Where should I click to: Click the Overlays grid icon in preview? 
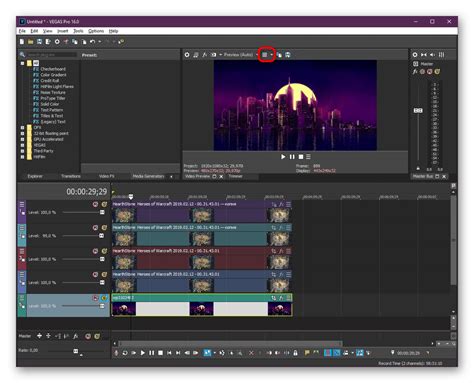coord(264,55)
